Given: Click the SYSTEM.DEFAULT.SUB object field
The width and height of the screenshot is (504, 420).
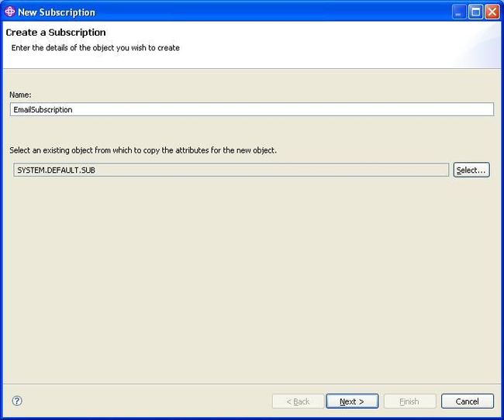Looking at the screenshot, I should (x=231, y=170).
